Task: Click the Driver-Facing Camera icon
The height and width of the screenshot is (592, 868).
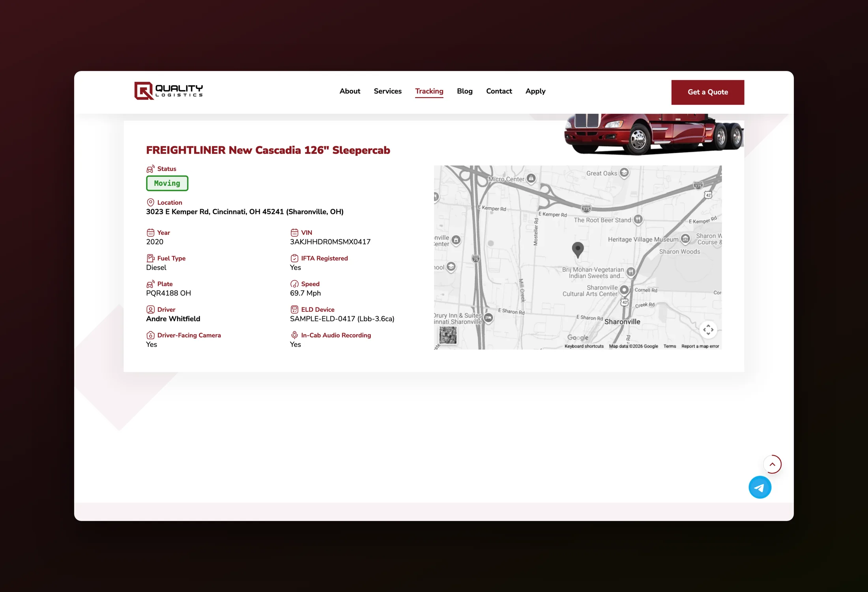Action: click(150, 335)
